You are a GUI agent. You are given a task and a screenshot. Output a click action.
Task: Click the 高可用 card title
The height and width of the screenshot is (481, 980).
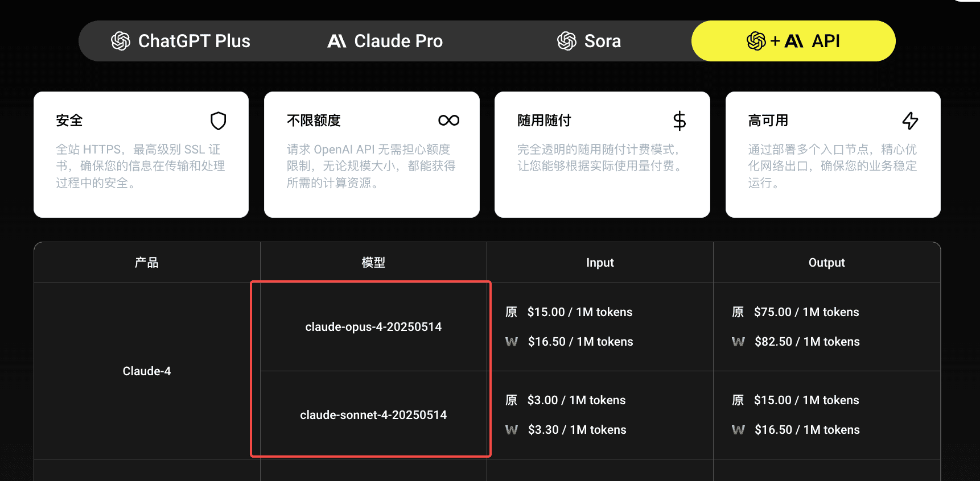point(768,121)
